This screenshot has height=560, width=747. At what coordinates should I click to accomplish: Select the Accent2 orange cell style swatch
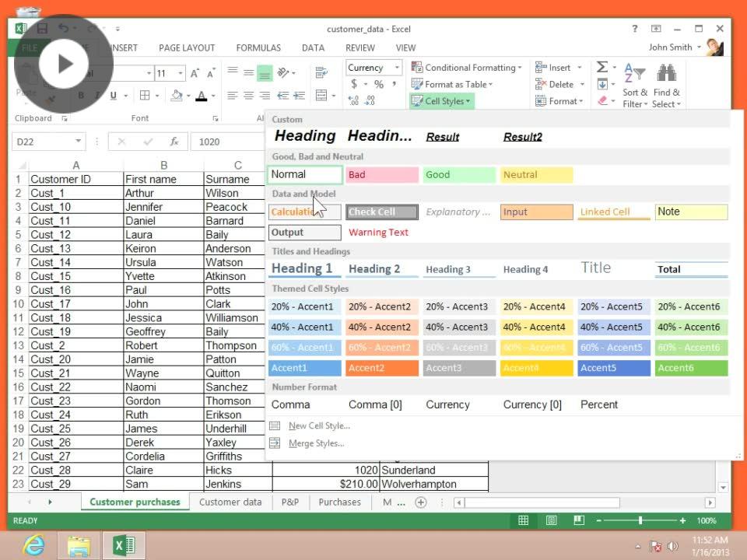[381, 367]
